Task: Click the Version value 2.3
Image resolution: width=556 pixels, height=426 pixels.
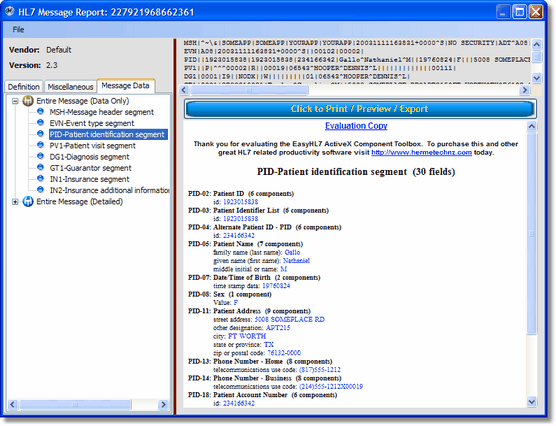Action: [51, 65]
